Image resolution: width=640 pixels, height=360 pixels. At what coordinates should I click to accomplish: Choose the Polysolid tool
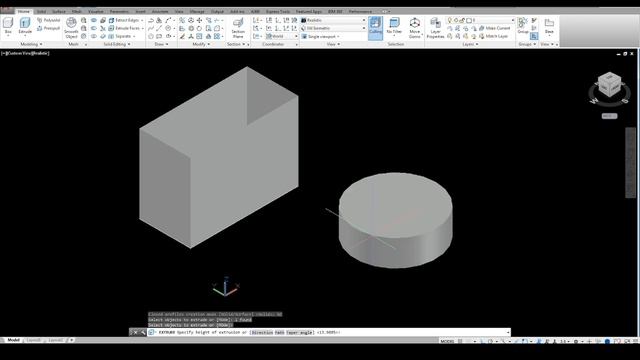coord(49,20)
